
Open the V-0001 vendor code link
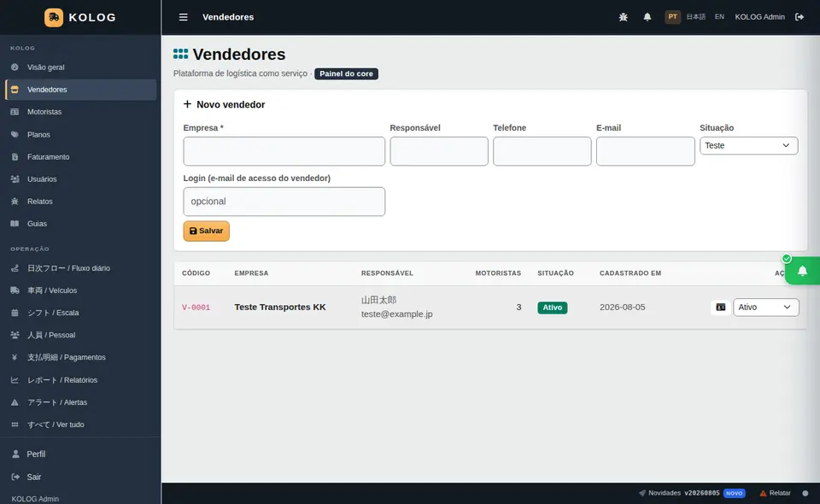(x=196, y=308)
